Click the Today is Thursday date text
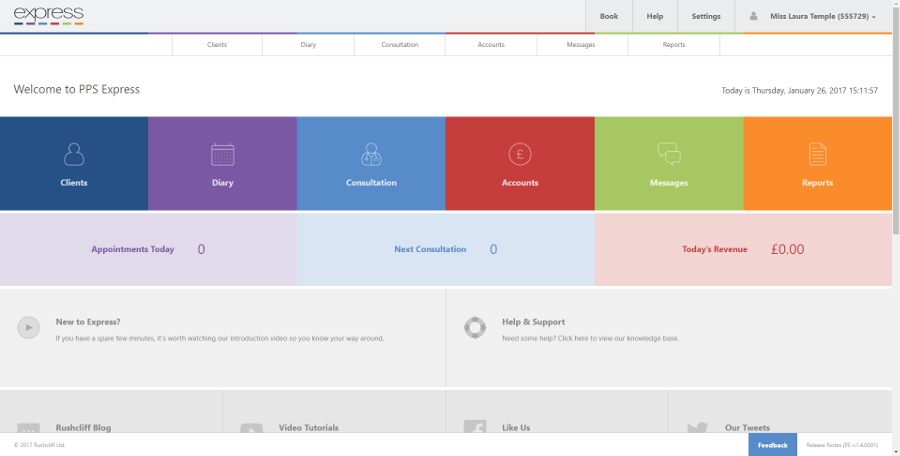900x456 pixels. 800,91
